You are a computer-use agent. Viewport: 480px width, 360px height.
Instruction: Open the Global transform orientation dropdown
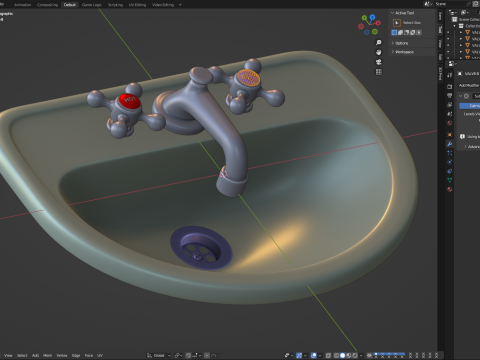click(x=159, y=356)
